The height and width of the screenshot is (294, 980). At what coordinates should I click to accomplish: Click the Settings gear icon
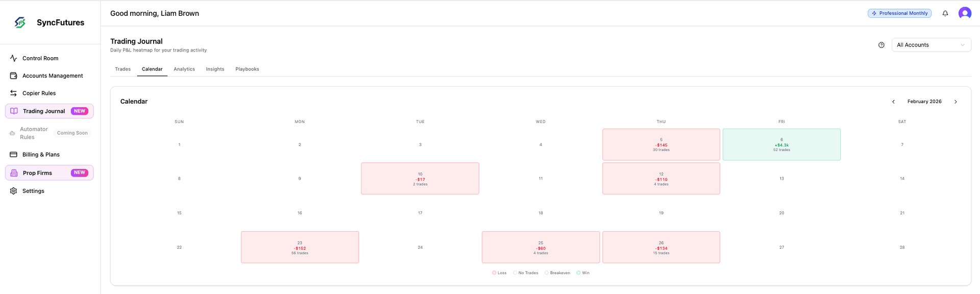click(x=13, y=190)
